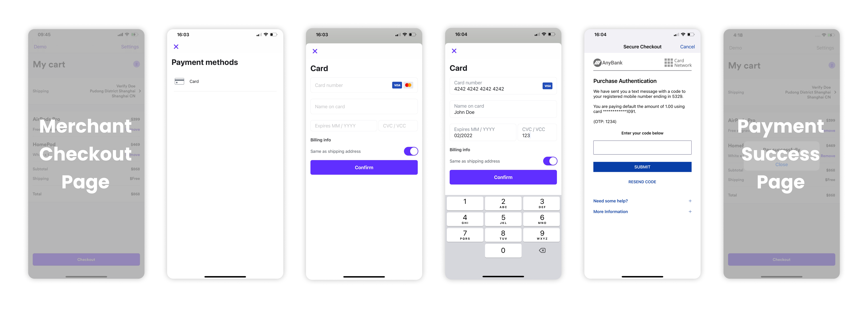Click the OTP code input field
Viewport: 868px width, 310px height.
tap(642, 148)
